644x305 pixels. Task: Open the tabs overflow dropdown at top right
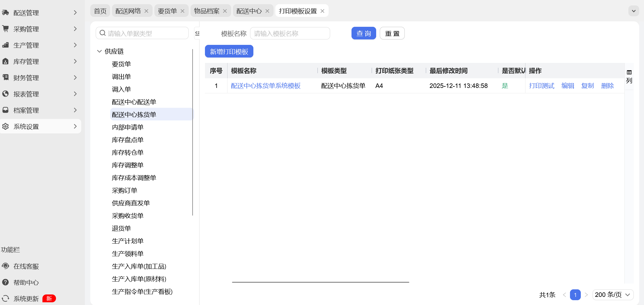tap(633, 11)
